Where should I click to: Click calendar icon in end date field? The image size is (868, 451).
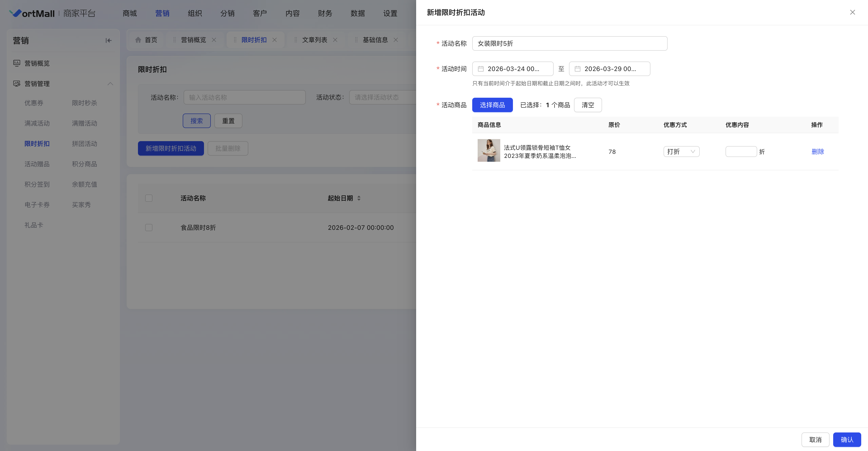click(578, 69)
